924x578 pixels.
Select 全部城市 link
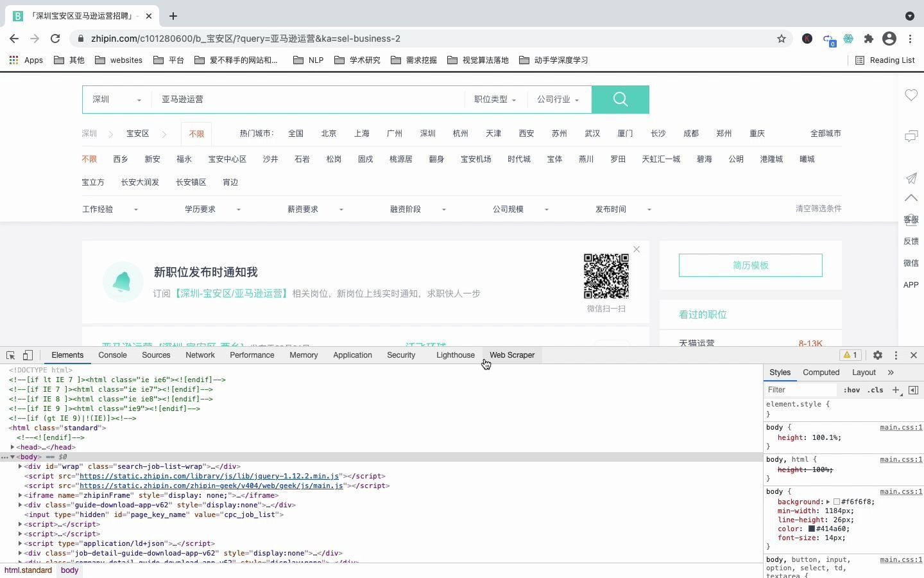pyautogui.click(x=825, y=134)
